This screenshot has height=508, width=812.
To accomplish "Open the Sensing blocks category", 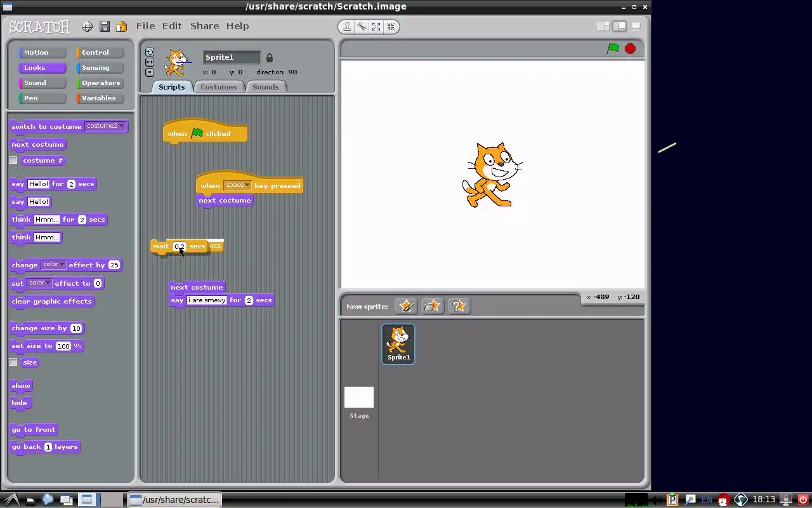I will click(x=100, y=68).
